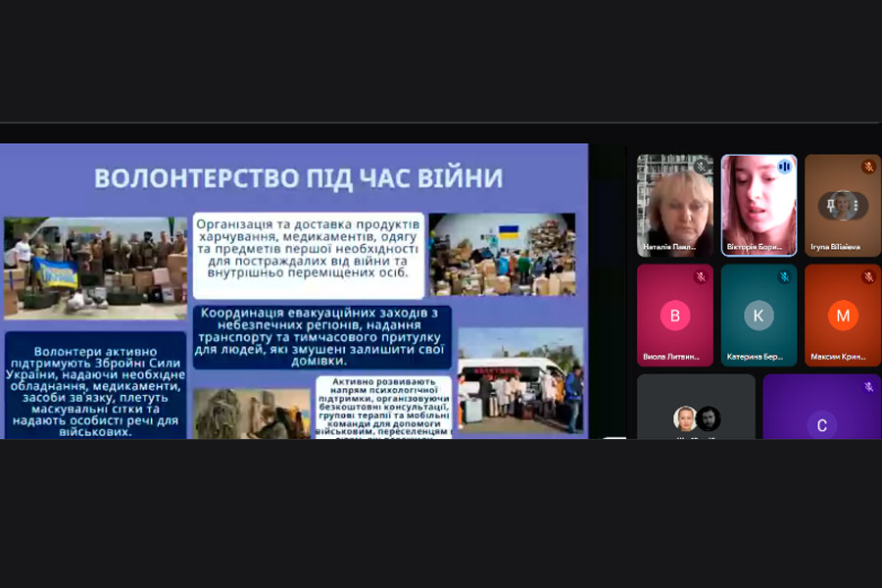
Task: Click slide photo of soldiers with flag
Action: tap(96, 268)
